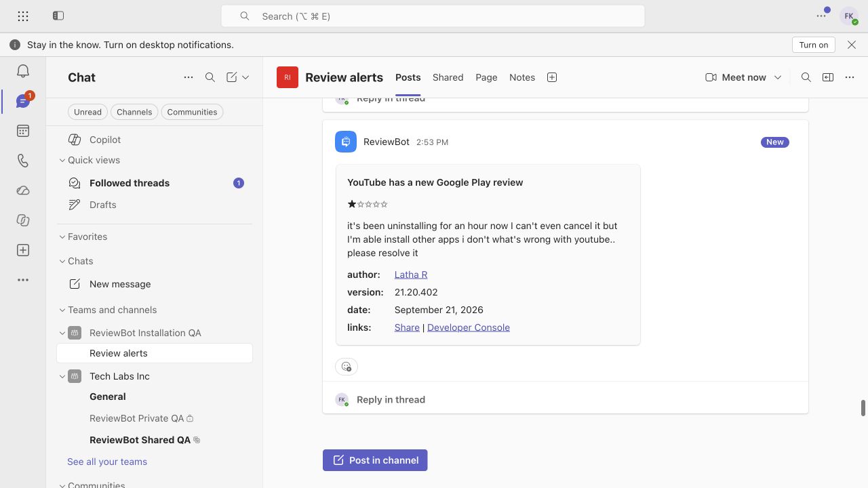Switch to Page tab
The width and height of the screenshot is (868, 488).
tap(486, 77)
